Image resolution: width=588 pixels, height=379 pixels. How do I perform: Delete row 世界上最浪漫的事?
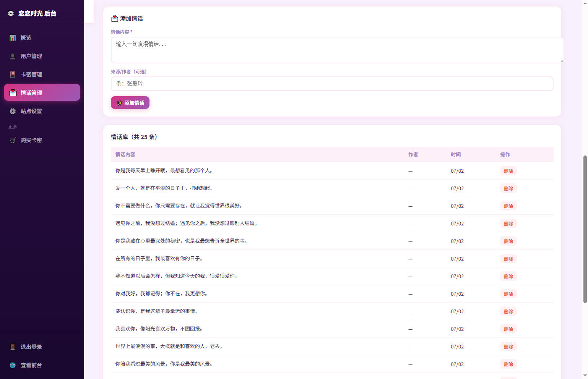(x=508, y=347)
